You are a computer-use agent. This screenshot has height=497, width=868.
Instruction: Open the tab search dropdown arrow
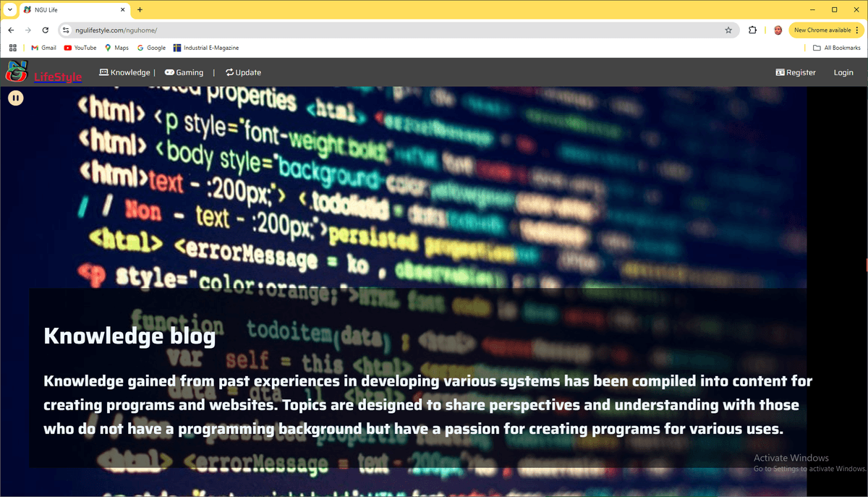[9, 9]
